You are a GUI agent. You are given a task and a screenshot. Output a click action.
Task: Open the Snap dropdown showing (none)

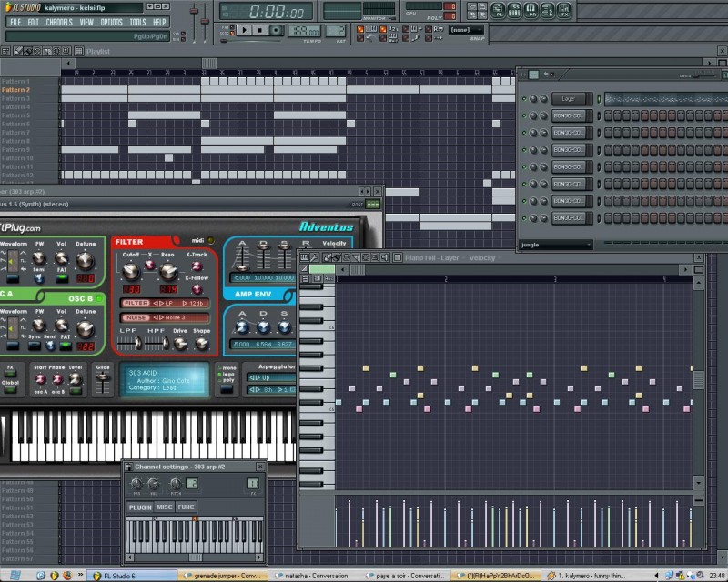[467, 30]
